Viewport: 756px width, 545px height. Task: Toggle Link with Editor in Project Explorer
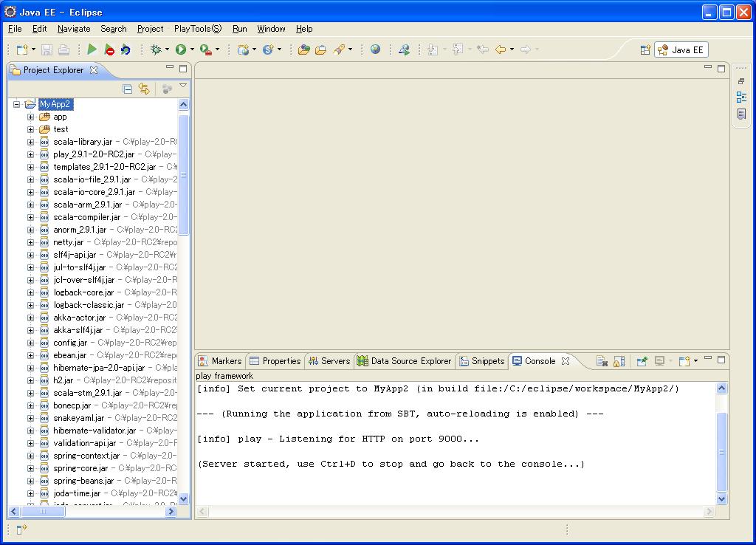click(x=144, y=89)
